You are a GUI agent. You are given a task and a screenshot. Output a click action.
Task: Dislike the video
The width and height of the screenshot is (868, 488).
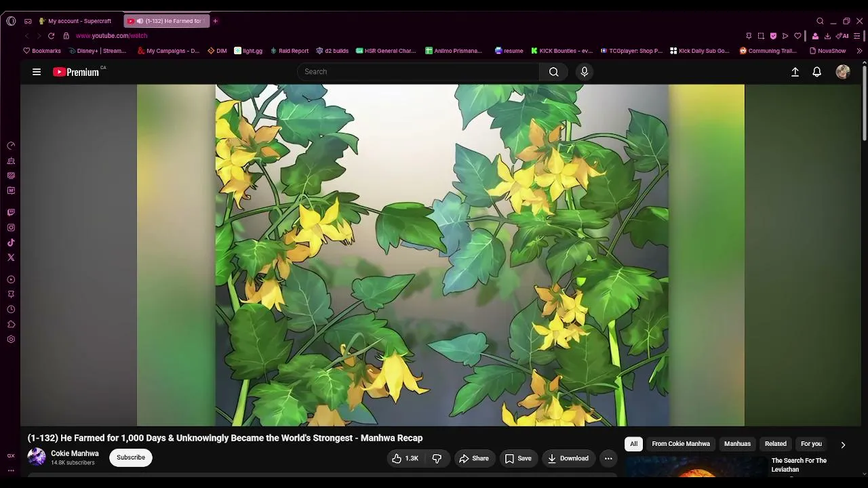[437, 459]
